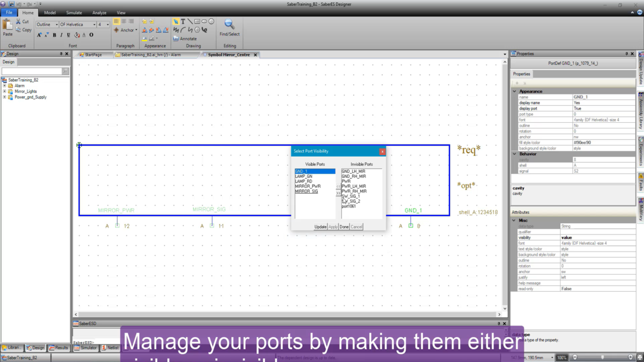644x362 pixels.
Task: Switch to the Results bottom tab
Action: [59, 348]
